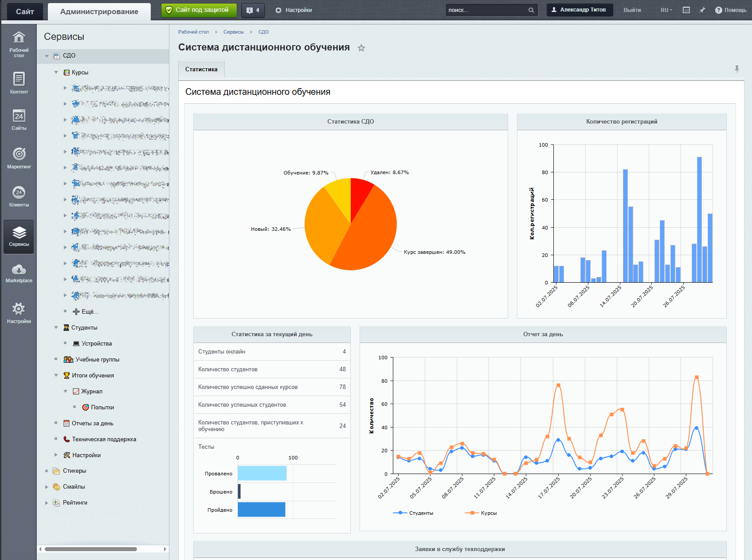Image resolution: width=752 pixels, height=560 pixels.
Task: Click the red Удален pie slice
Action: coord(360,193)
